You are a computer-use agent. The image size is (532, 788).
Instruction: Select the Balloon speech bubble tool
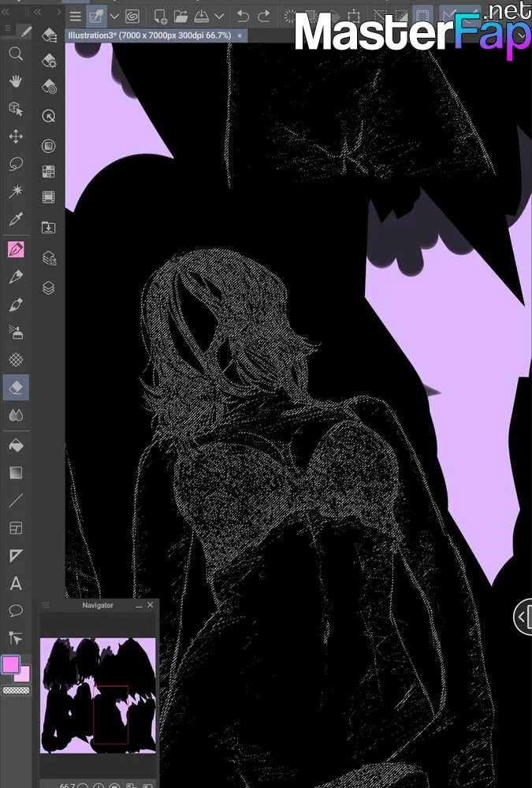tap(16, 611)
